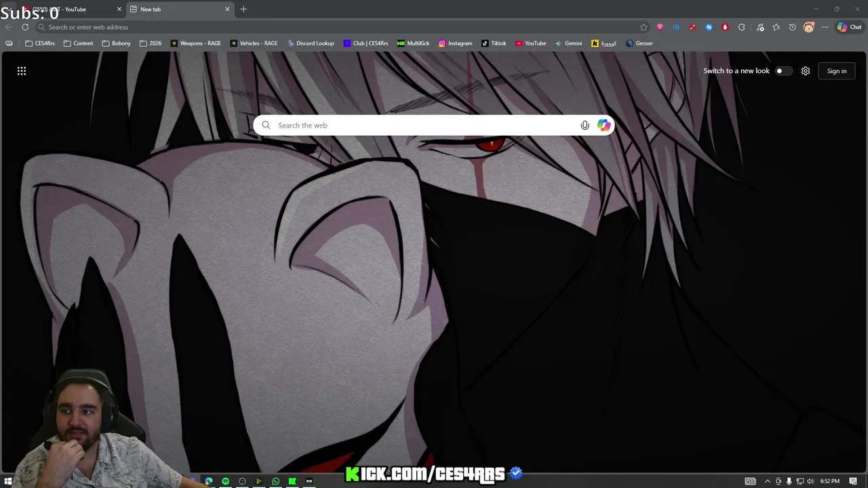Open the History clock icon

(x=792, y=27)
